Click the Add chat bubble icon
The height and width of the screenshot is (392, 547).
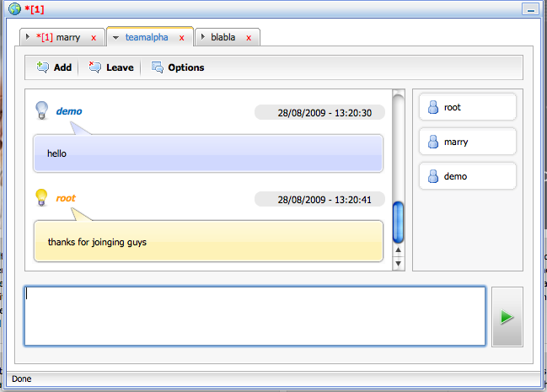click(43, 67)
